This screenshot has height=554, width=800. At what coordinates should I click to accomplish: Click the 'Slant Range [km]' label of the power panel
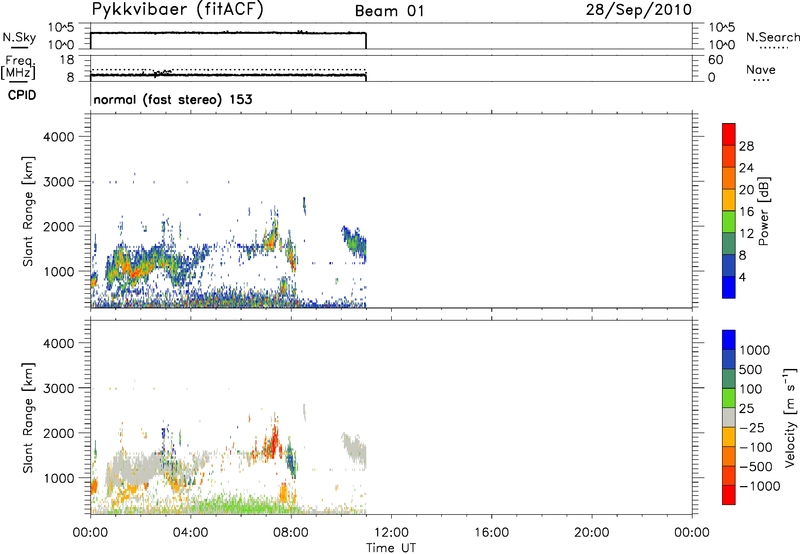28,211
